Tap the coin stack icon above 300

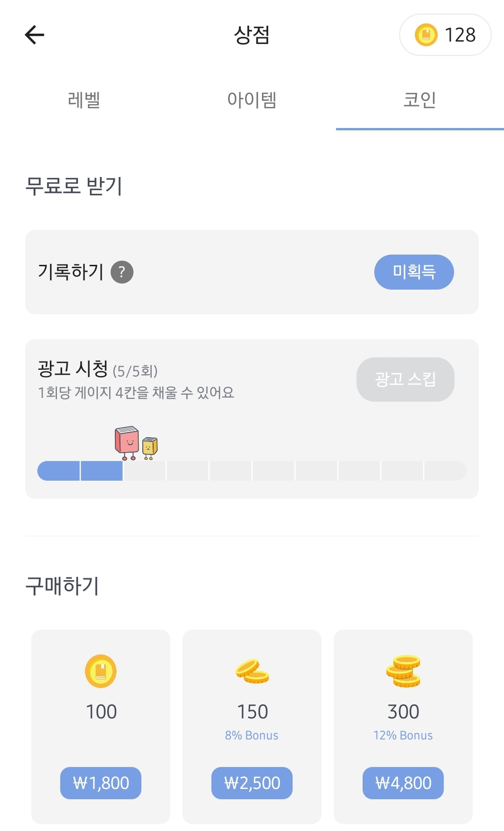point(403,671)
